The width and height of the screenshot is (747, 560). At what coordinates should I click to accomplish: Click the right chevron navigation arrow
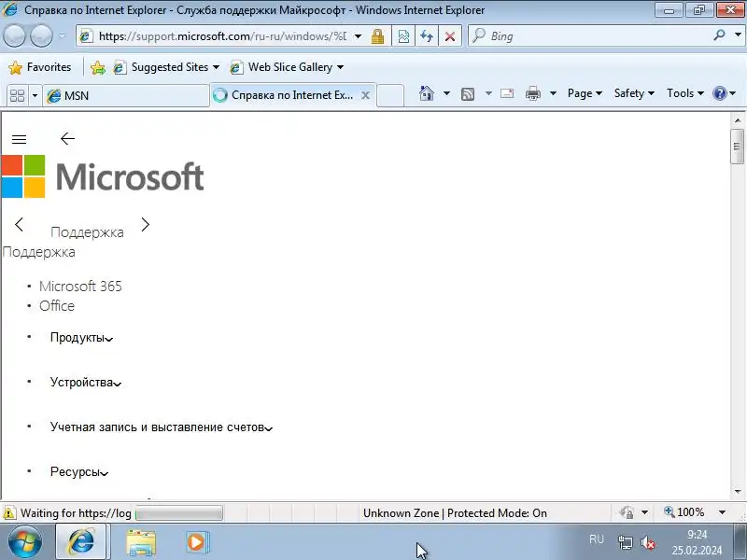(146, 224)
